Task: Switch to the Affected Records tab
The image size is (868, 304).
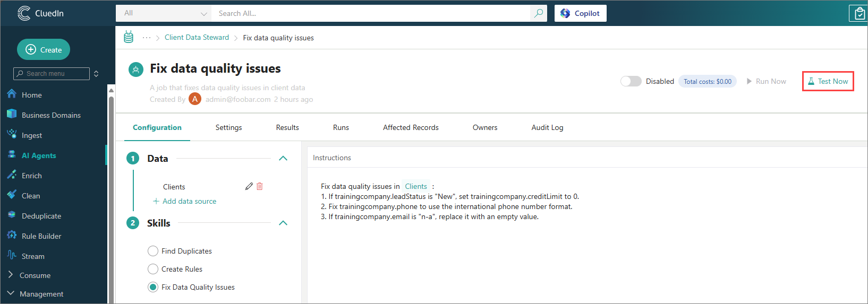Action: [x=411, y=127]
